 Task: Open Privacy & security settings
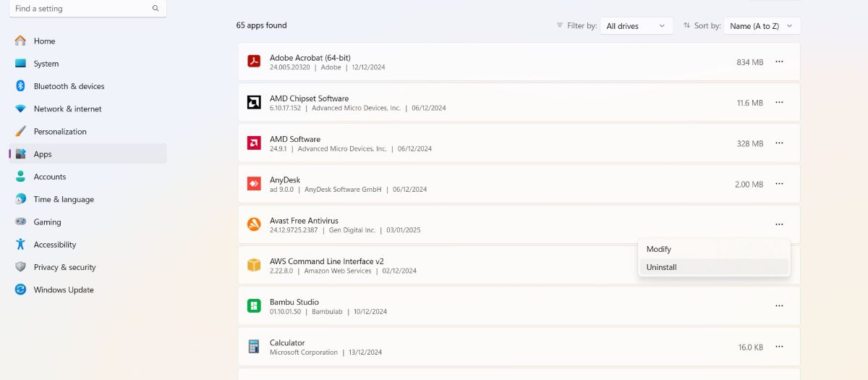[88, 267]
